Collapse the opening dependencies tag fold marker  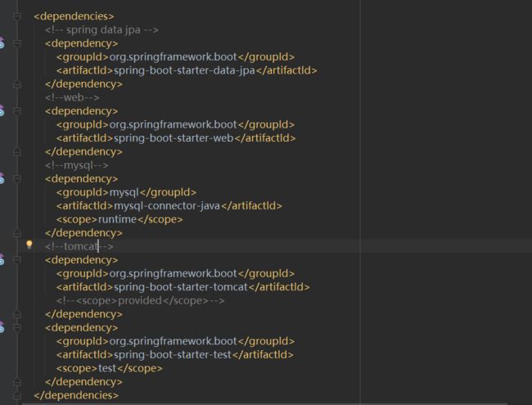[17, 16]
